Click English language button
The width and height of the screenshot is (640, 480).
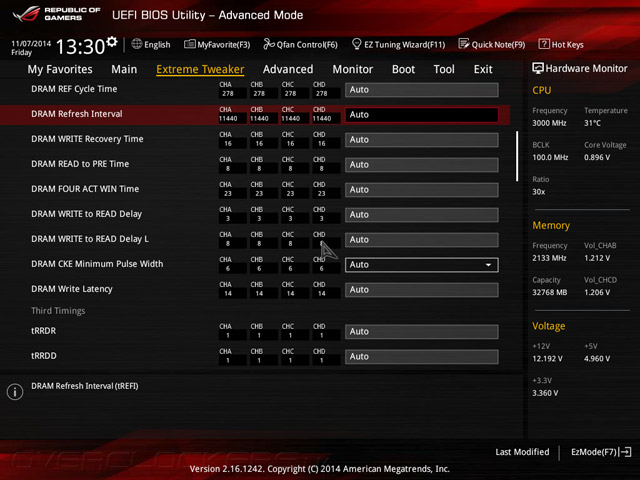157,44
